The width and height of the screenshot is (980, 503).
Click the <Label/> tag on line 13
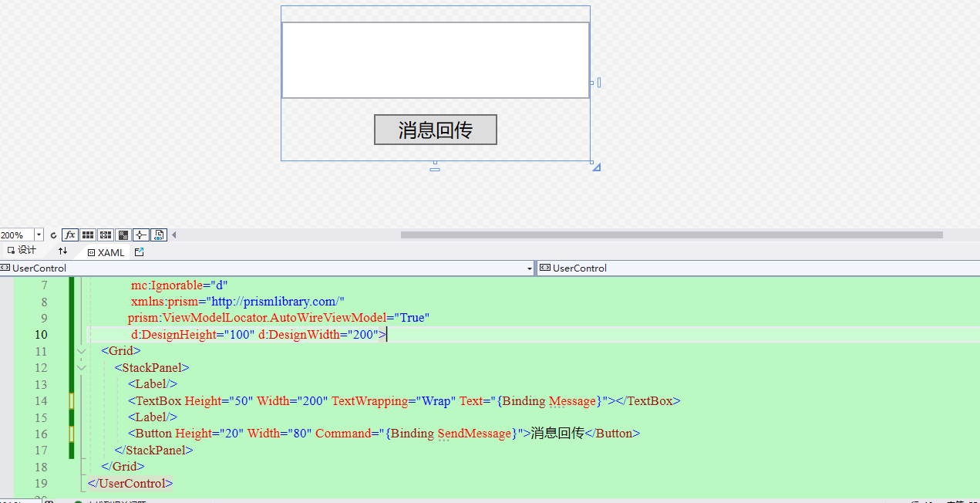click(153, 384)
